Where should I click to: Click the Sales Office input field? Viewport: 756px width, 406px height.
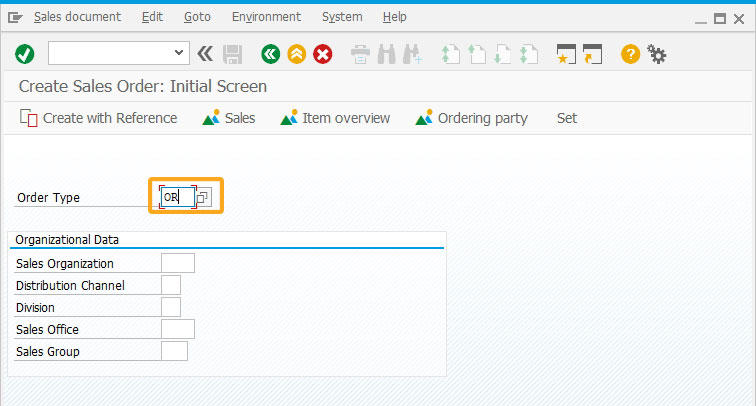point(178,329)
